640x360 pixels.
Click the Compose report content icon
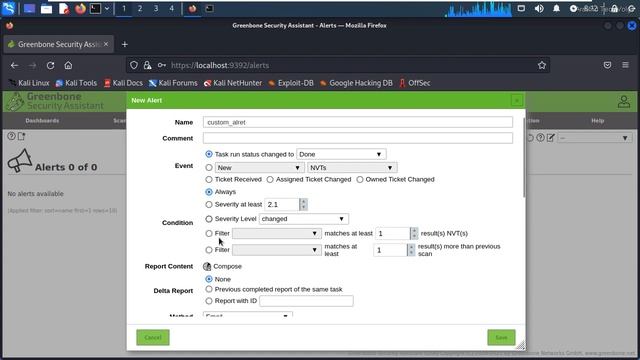pyautogui.click(x=207, y=267)
